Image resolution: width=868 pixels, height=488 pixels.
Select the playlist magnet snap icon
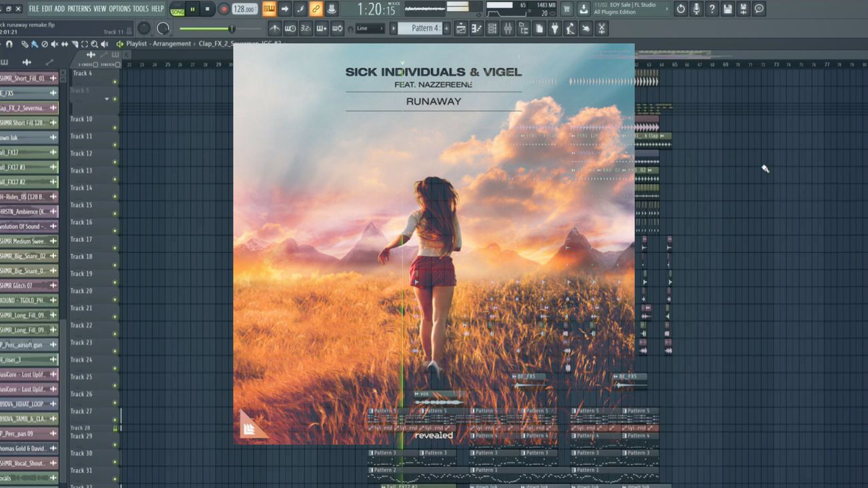[x=9, y=44]
